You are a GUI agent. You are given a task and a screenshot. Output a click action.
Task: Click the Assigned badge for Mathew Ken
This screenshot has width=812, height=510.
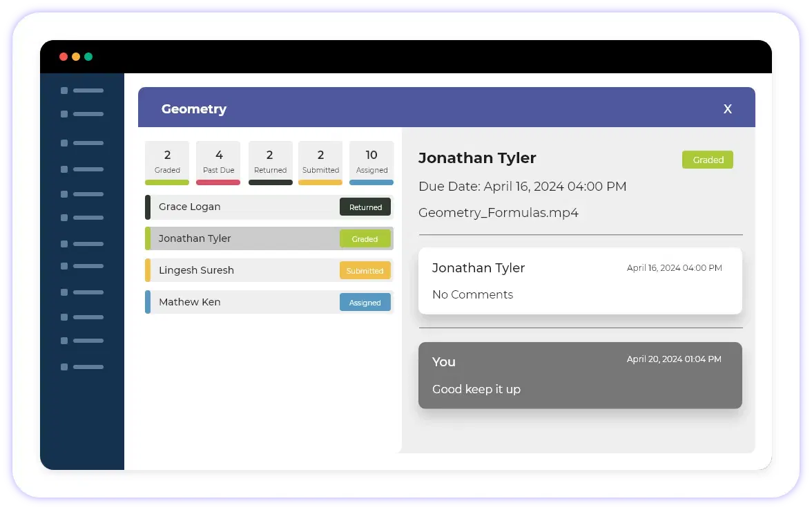coord(365,302)
